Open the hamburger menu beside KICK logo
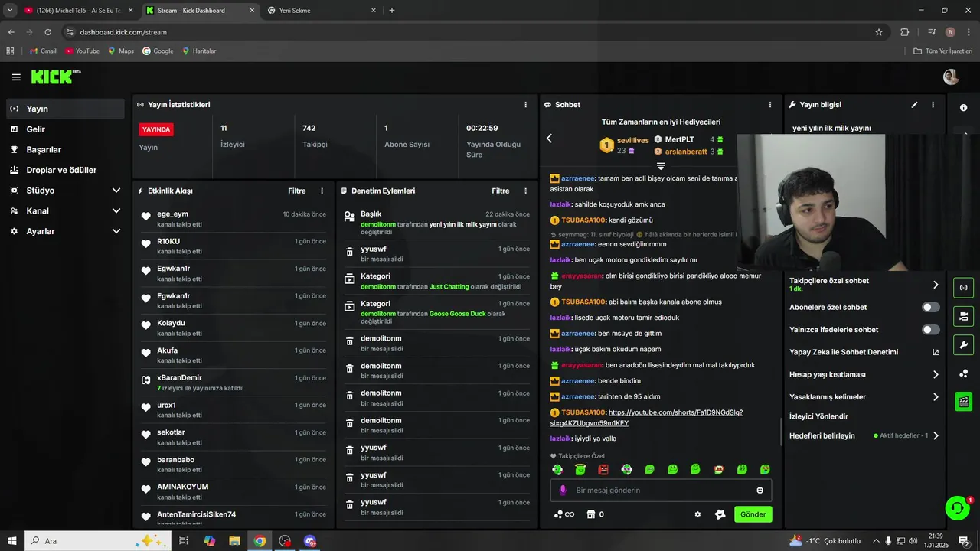 tap(16, 77)
